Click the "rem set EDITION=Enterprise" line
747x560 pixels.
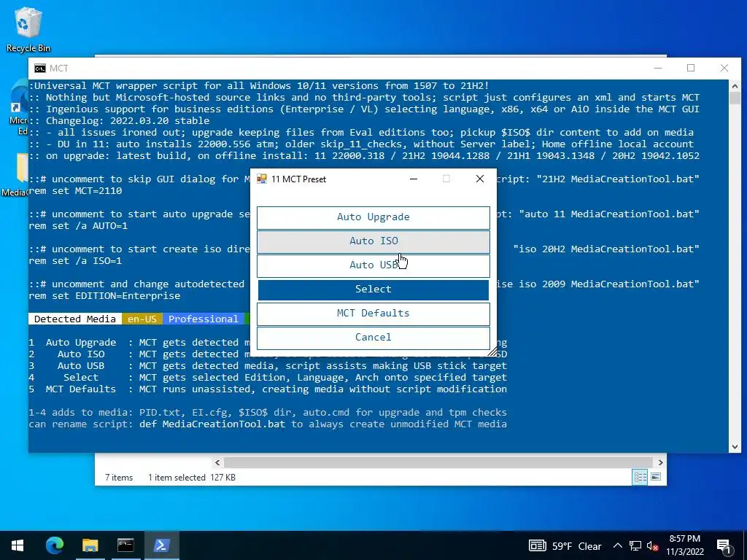click(104, 296)
